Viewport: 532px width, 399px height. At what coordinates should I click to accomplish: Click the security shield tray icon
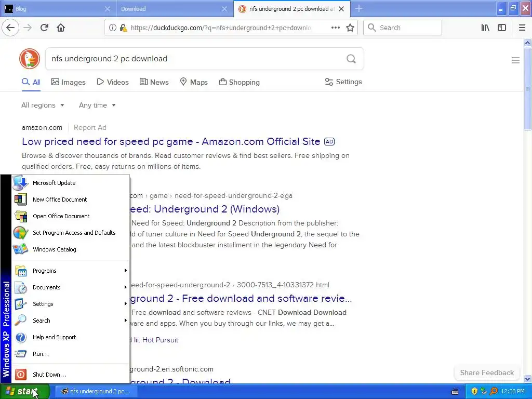click(x=474, y=391)
